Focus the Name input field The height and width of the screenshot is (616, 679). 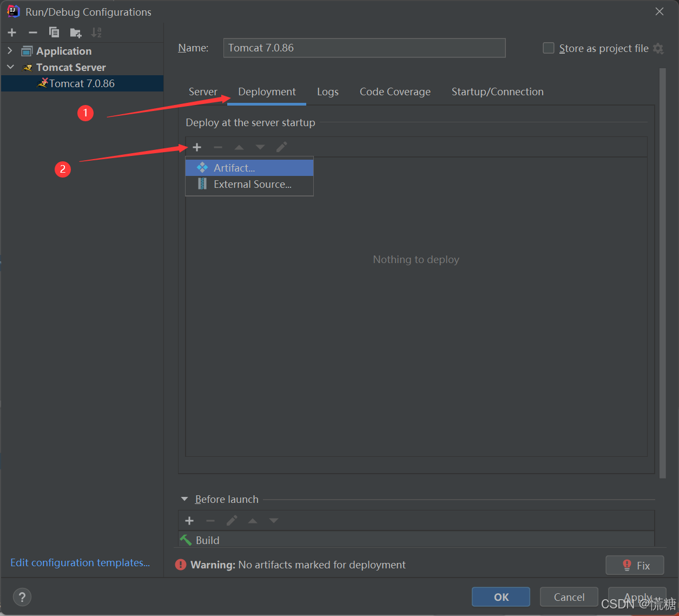point(364,48)
